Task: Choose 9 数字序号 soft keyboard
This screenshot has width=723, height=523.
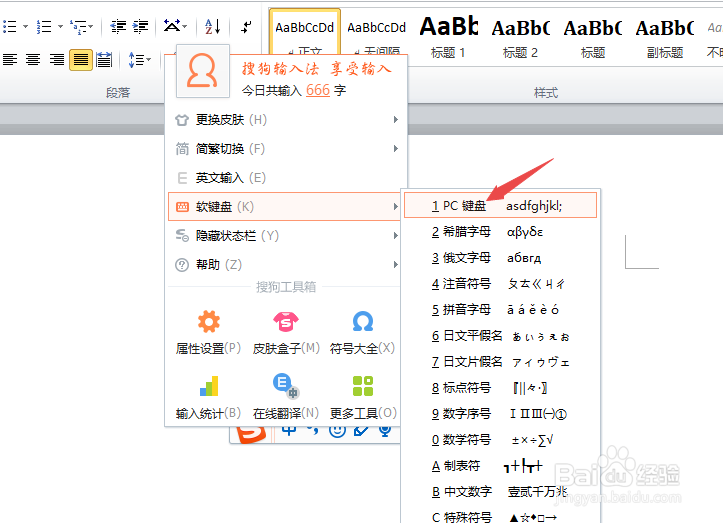Action: [500, 414]
